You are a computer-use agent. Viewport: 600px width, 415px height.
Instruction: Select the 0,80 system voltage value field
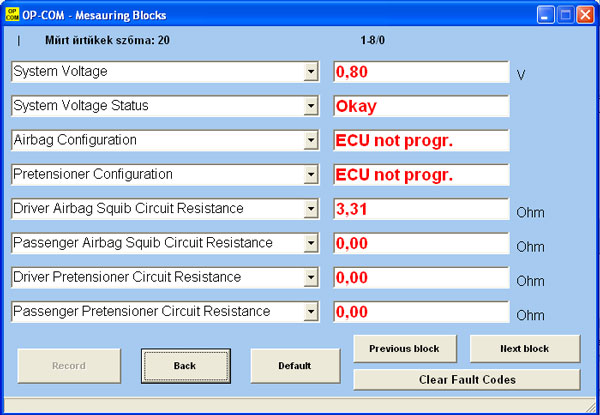(x=420, y=72)
